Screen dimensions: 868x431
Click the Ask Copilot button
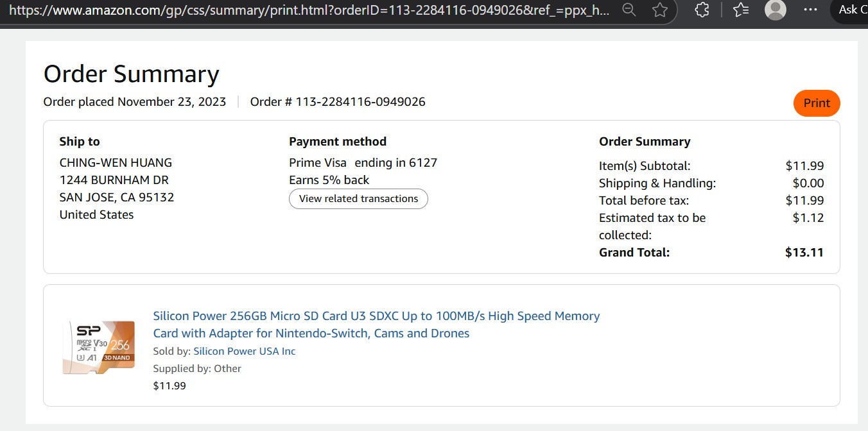[x=851, y=10]
